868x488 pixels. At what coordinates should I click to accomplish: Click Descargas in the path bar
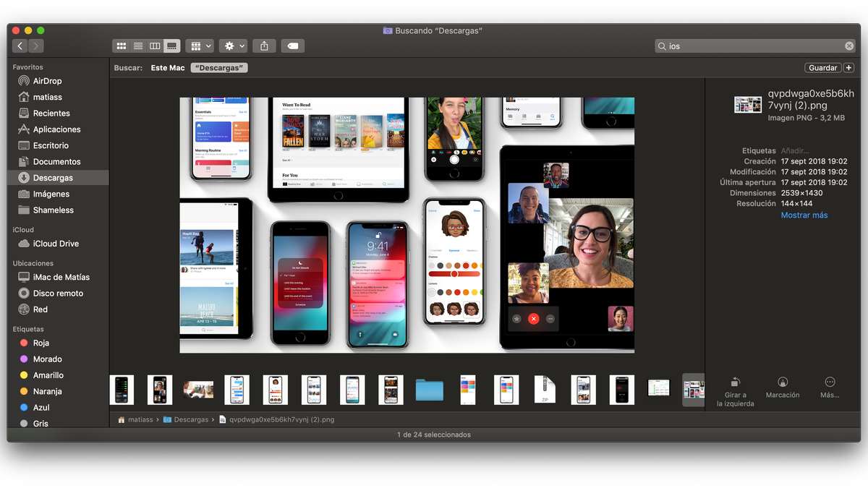point(186,419)
